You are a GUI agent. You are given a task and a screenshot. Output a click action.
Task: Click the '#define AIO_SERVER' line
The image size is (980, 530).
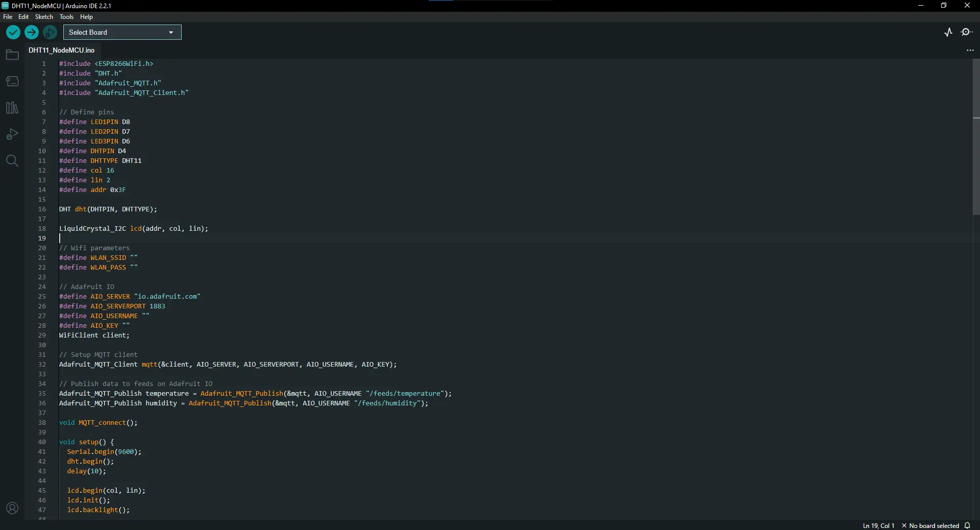coord(130,297)
